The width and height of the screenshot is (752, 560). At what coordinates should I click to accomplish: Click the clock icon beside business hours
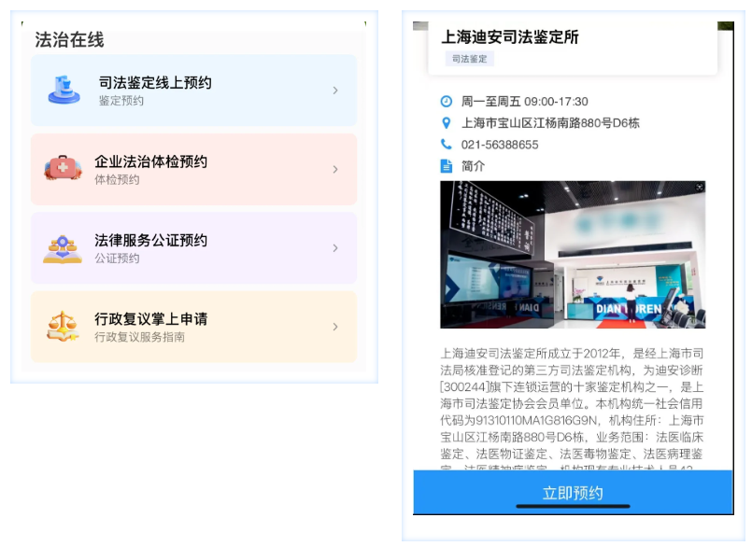447,101
